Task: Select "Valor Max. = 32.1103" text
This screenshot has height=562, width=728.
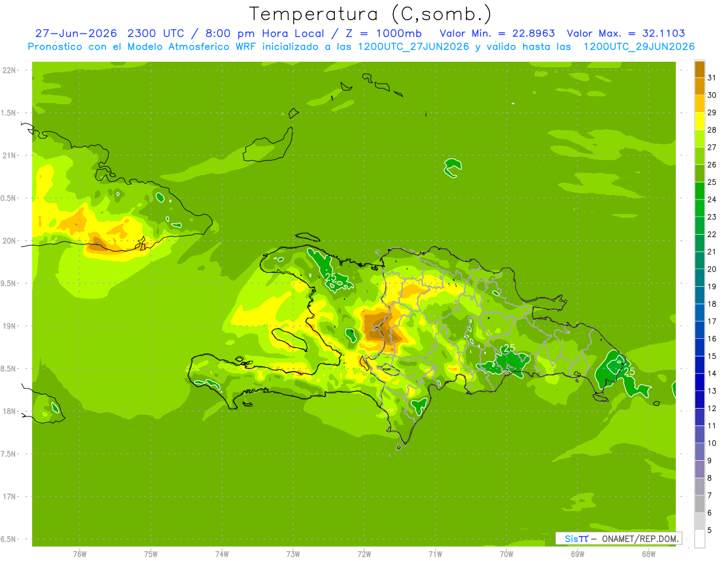Action: coord(626,33)
